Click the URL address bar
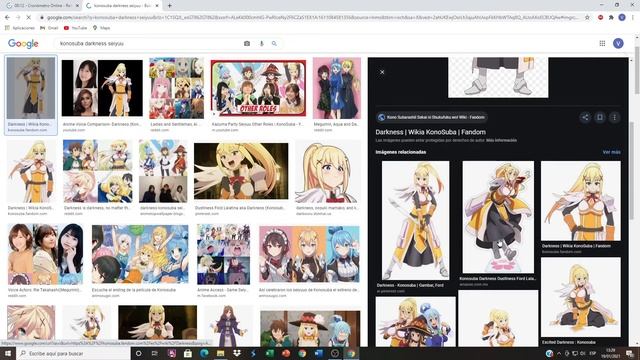640x360 pixels. pos(312,18)
